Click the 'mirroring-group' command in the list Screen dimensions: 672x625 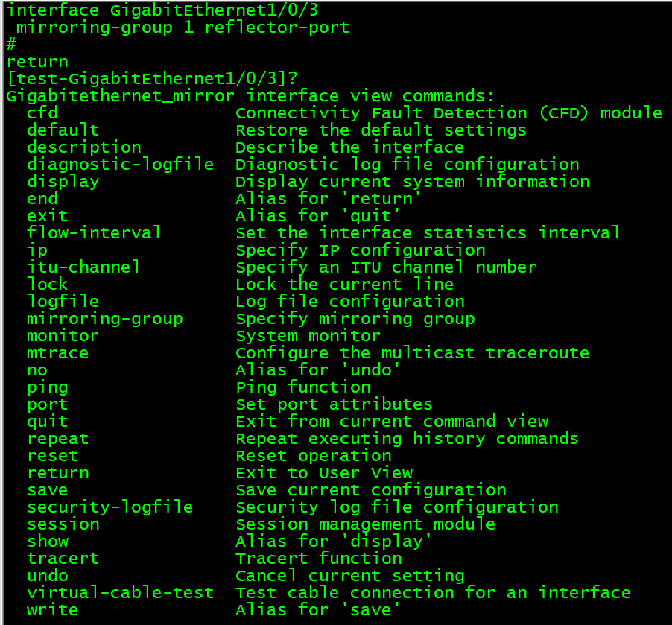coord(105,319)
